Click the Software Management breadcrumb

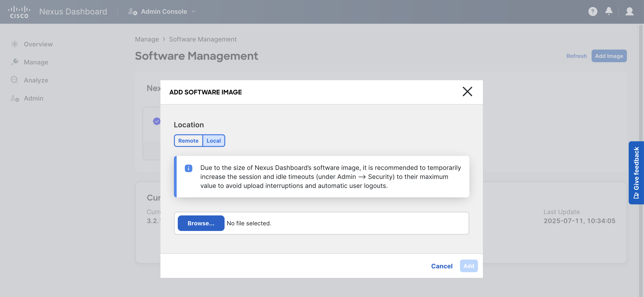coord(203,39)
